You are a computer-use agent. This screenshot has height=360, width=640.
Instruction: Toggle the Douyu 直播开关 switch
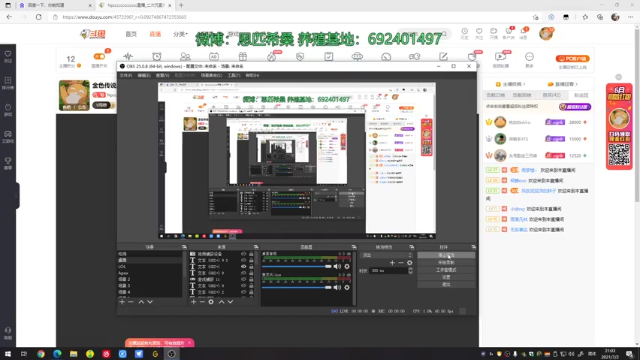[x=99, y=56]
